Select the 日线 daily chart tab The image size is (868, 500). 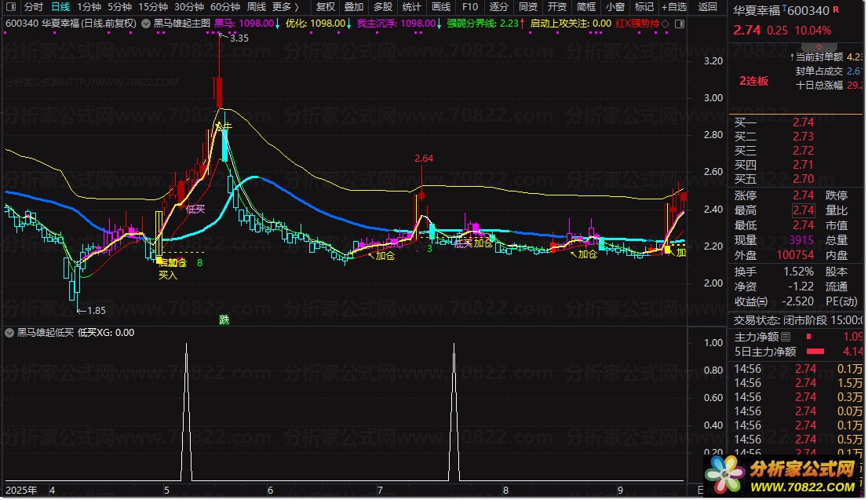pyautogui.click(x=60, y=7)
